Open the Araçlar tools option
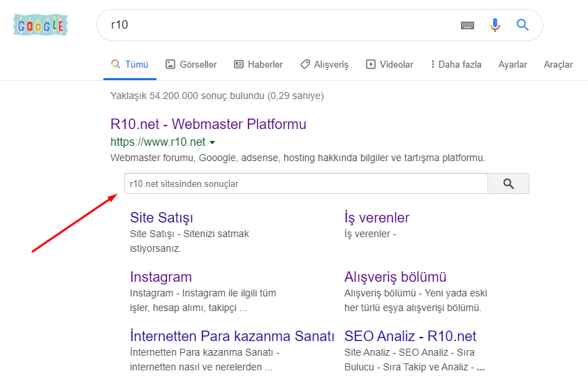Screen dimensions: 588x385 coord(558,64)
